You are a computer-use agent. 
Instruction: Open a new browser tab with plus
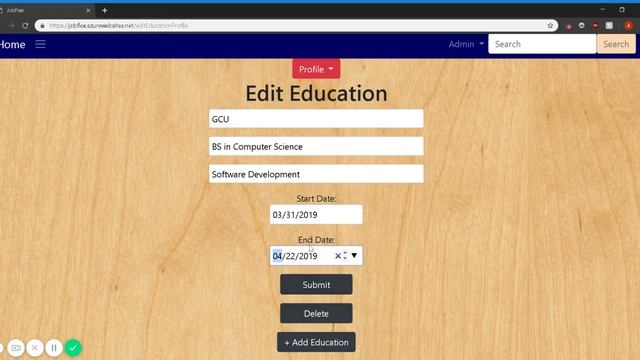pyautogui.click(x=104, y=11)
